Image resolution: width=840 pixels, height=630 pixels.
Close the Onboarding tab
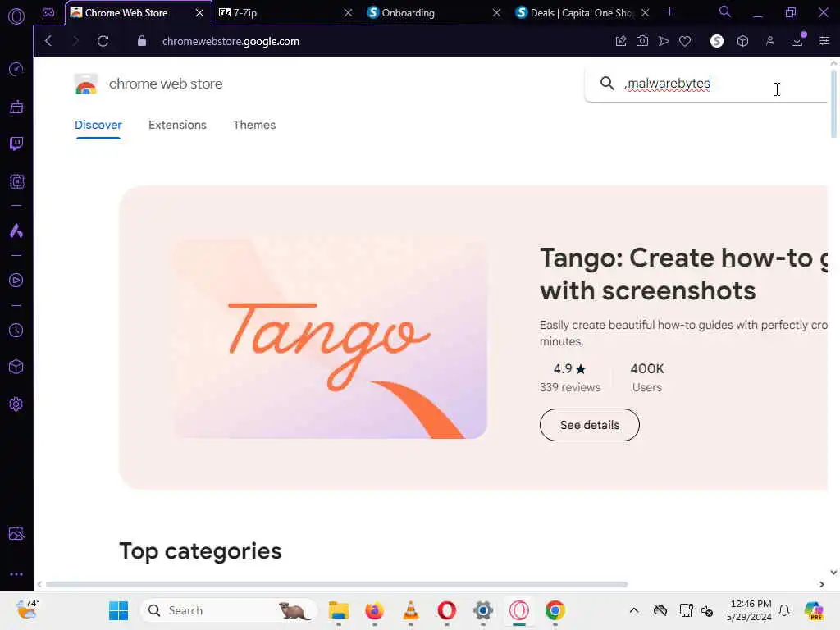[x=496, y=13]
